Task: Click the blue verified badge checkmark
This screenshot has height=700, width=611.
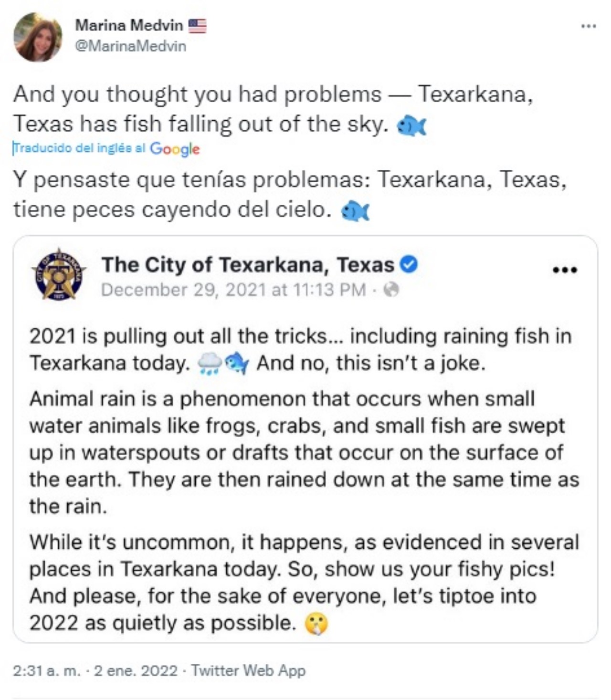Action: 409,264
